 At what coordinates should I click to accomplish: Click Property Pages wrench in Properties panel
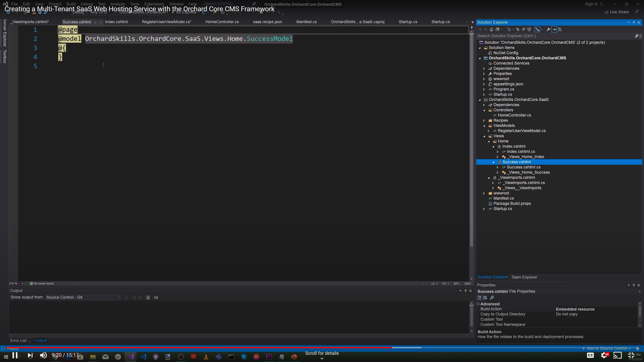tap(492, 297)
